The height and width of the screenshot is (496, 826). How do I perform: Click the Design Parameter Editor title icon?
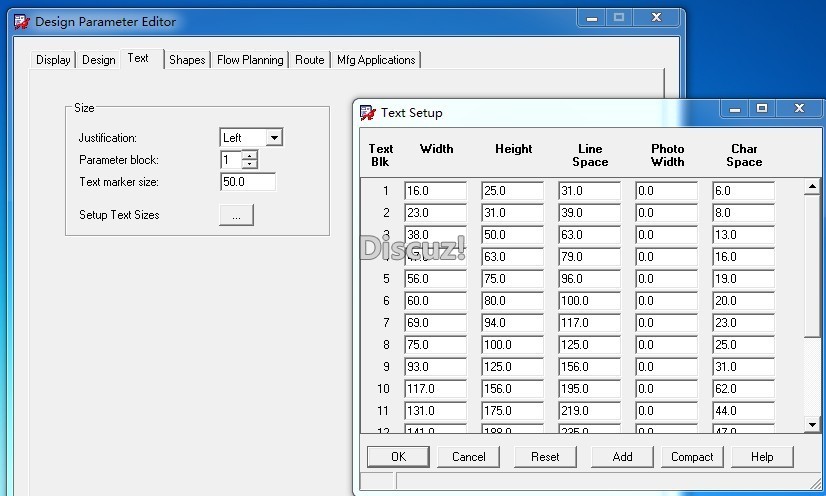22,22
